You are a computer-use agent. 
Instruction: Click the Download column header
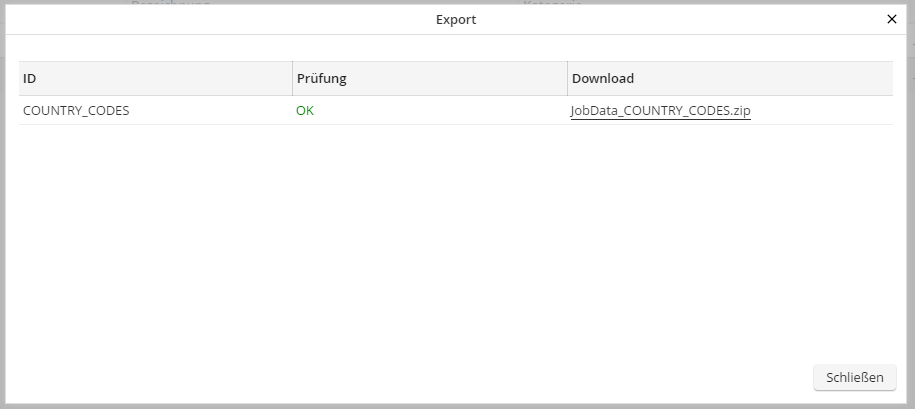tap(602, 79)
